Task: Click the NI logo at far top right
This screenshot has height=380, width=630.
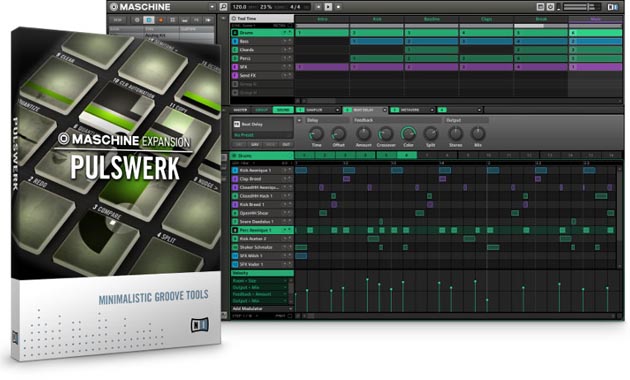Action: (613, 7)
